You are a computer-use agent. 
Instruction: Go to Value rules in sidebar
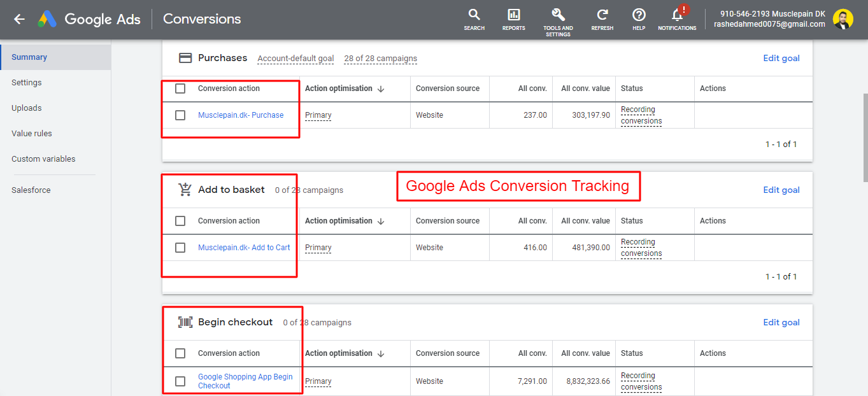32,134
